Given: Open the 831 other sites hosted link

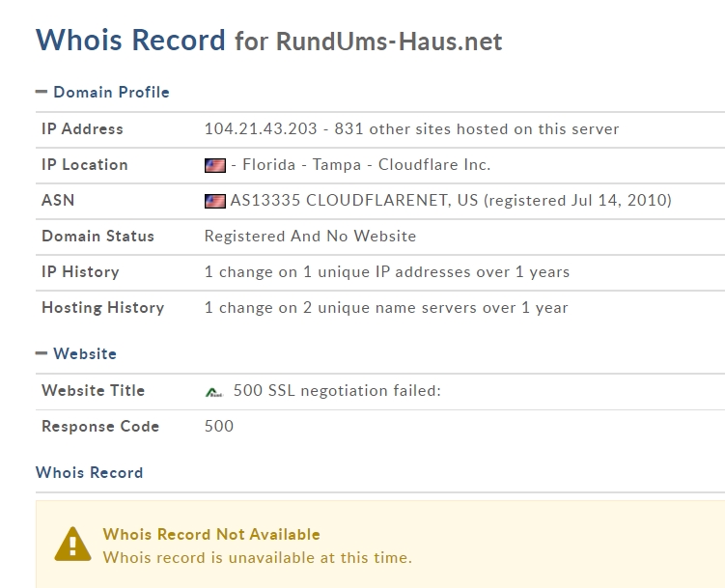Looking at the screenshot, I should point(477,129).
